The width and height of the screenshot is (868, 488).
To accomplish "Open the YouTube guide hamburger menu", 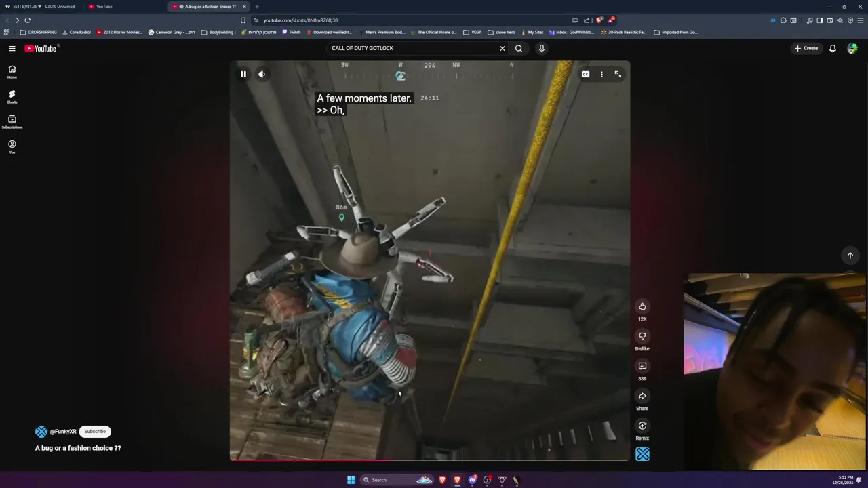I will [12, 48].
